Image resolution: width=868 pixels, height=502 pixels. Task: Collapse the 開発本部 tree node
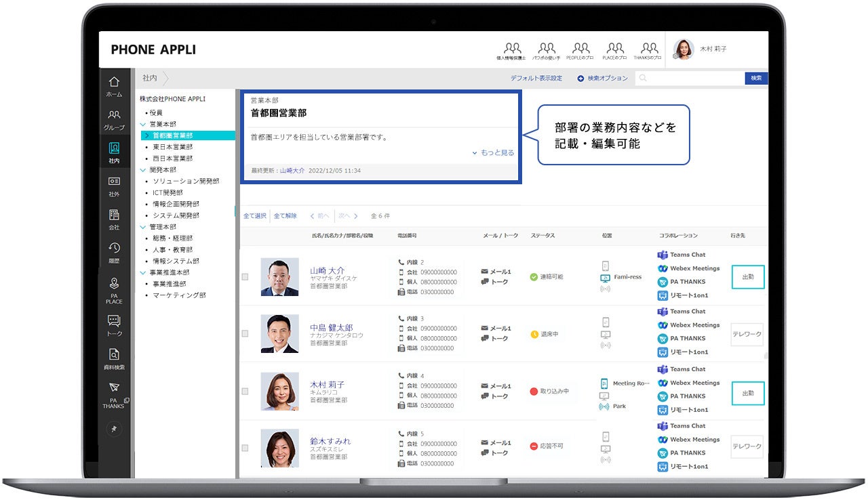tap(143, 170)
